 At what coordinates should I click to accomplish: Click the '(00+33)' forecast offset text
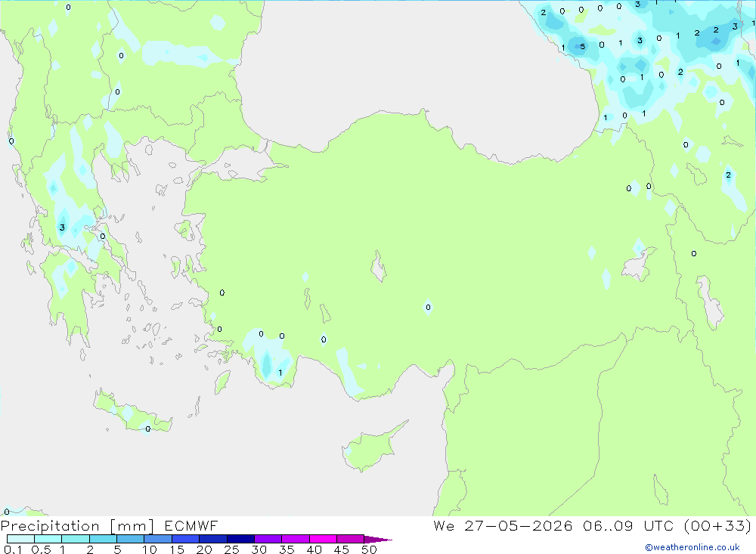pos(717,526)
